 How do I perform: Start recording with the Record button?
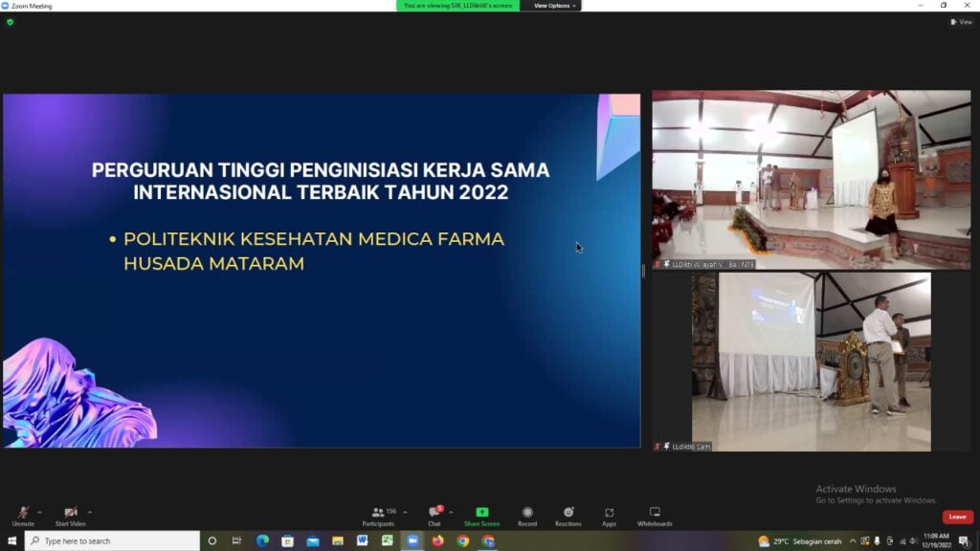(x=527, y=515)
